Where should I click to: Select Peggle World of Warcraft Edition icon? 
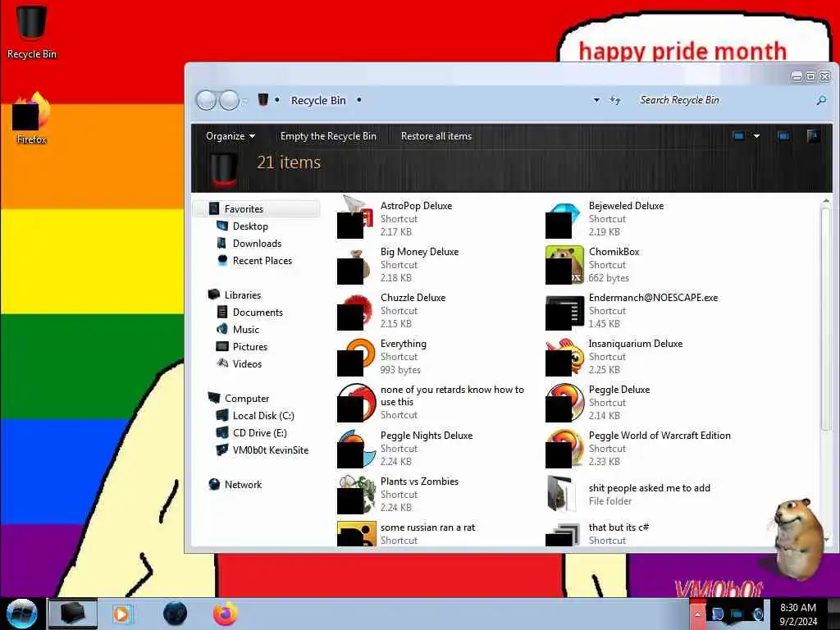564,449
